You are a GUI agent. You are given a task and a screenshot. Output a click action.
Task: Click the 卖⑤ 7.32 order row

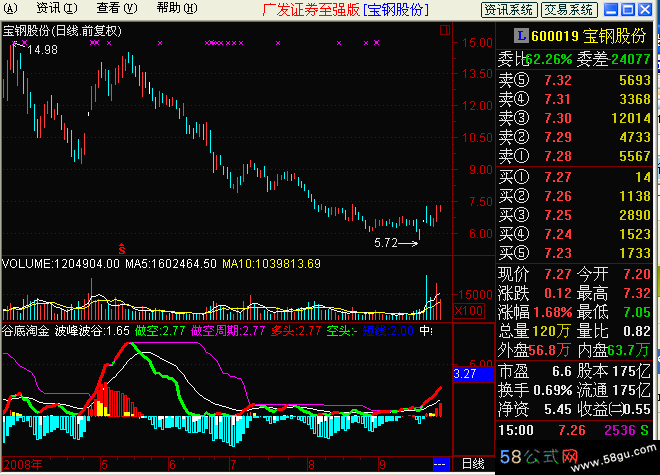point(575,80)
